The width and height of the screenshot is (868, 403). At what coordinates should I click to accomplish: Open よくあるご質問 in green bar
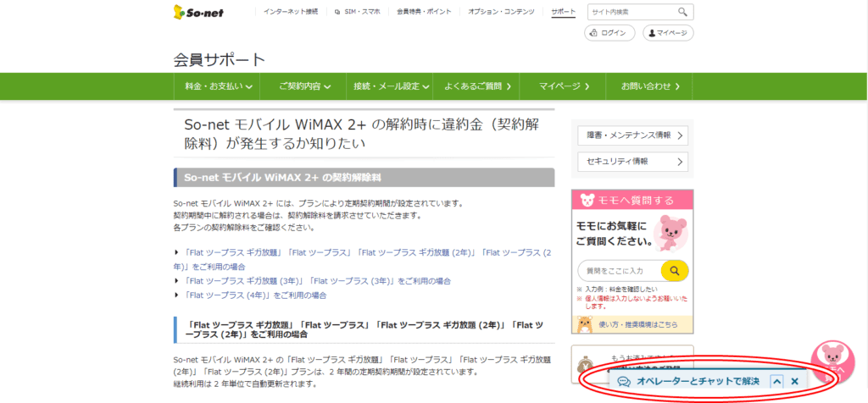pos(477,86)
